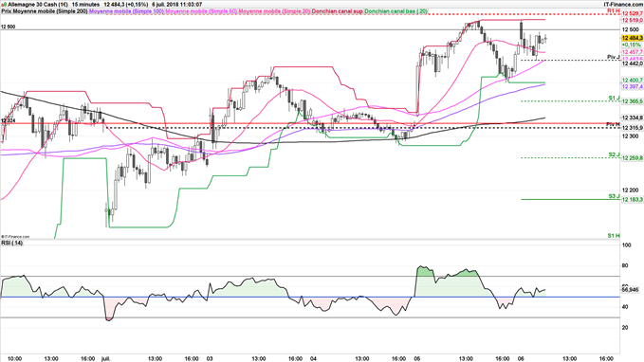Image resolution: width=644 pixels, height=362 pixels.
Task: Click the '04' date marker on time axis
Action: 313,359
